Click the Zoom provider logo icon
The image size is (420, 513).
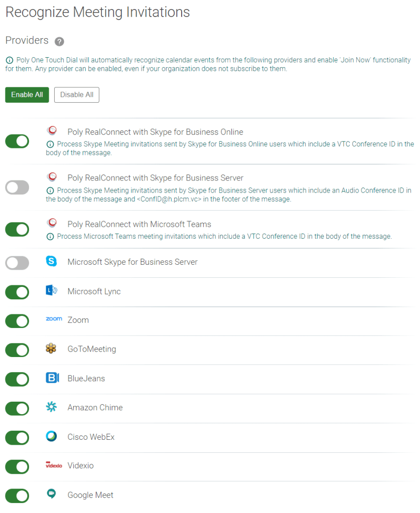click(x=54, y=319)
